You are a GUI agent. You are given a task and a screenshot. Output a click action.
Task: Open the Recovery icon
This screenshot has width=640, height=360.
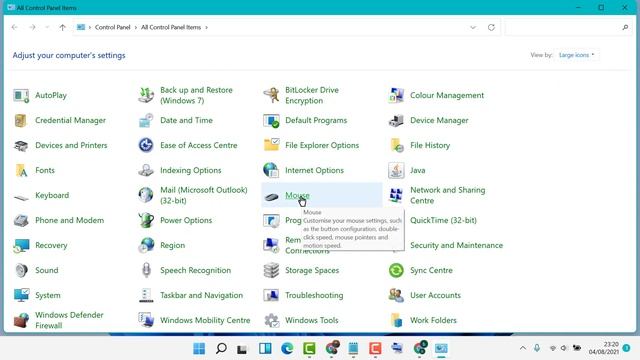21,245
